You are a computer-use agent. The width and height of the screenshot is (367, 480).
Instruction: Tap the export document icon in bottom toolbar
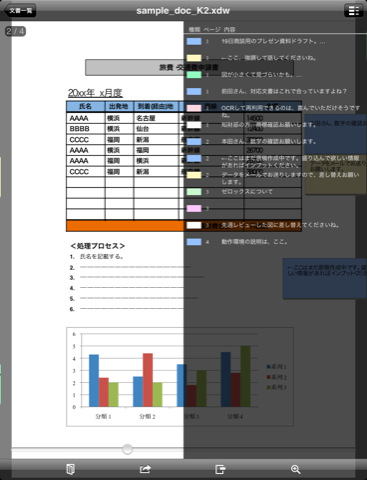[x=220, y=469]
